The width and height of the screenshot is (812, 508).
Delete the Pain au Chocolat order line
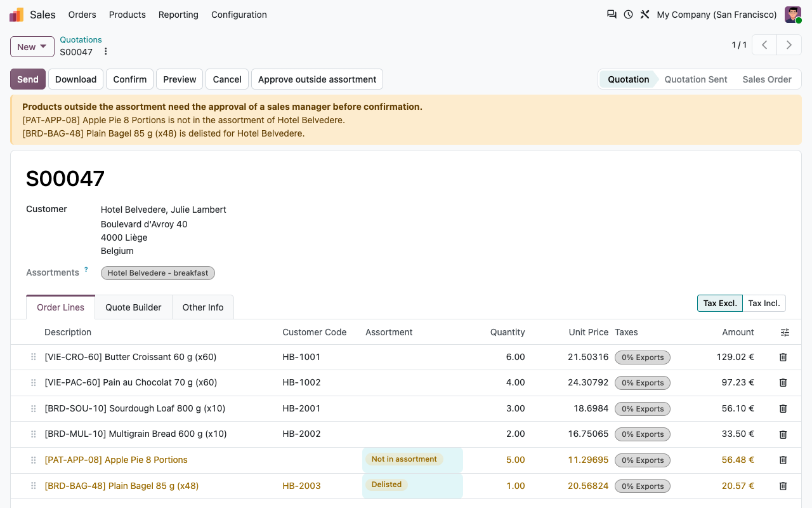tap(783, 383)
